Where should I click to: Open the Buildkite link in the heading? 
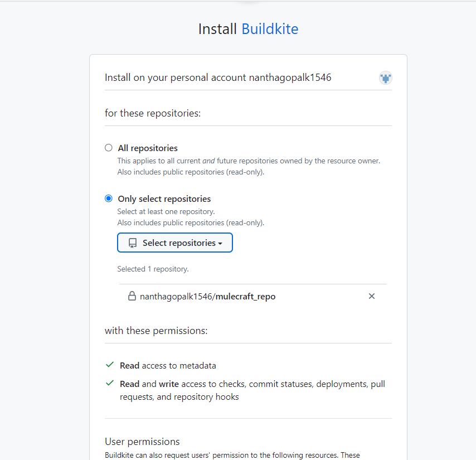270,28
